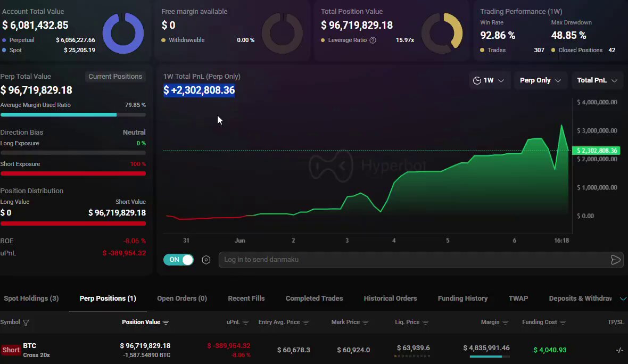Sort by Mark Price column icon
This screenshot has width=628, height=364.
(x=365, y=322)
